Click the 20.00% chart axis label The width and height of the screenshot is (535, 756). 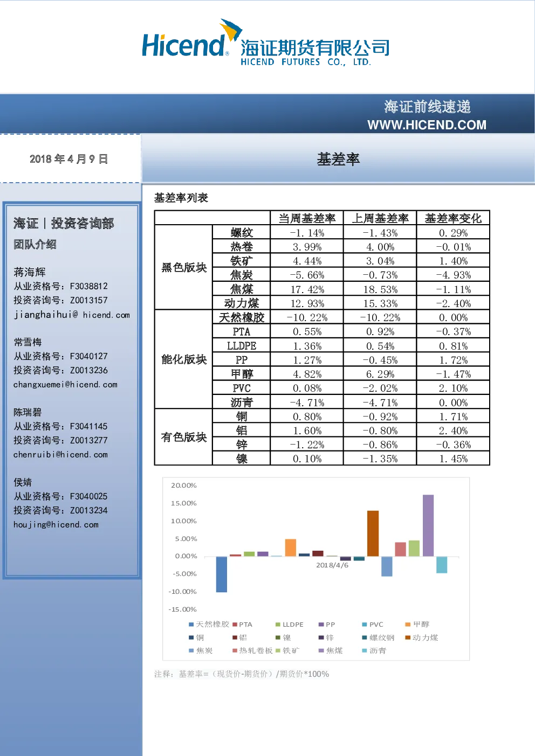tap(184, 485)
